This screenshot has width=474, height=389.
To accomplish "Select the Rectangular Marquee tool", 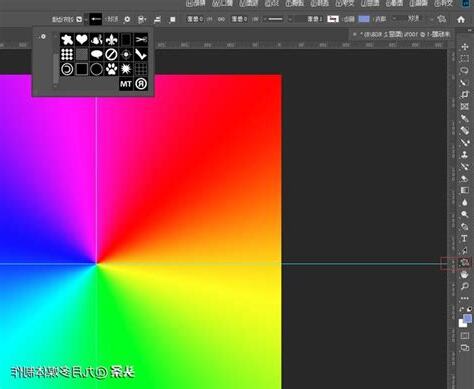I will (x=465, y=58).
